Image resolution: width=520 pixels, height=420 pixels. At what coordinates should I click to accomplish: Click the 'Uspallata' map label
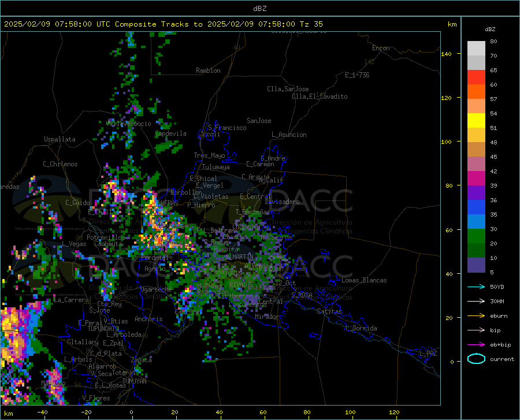[60, 139]
